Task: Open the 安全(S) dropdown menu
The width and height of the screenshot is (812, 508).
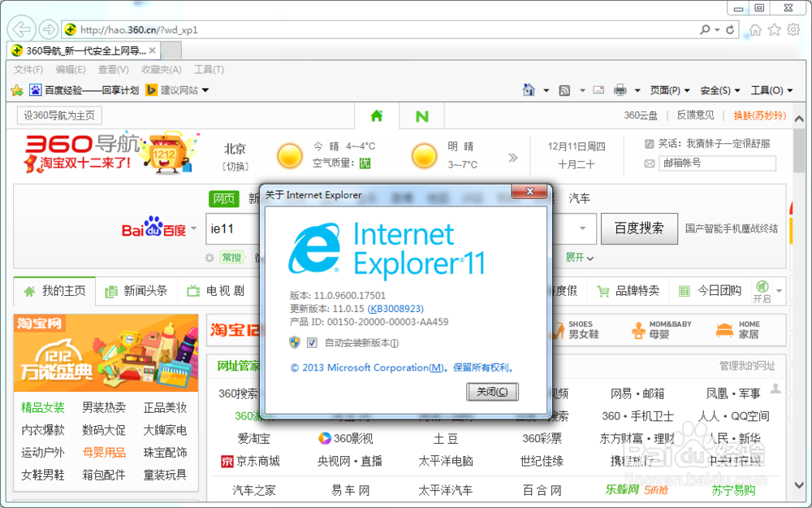Action: coord(720,91)
